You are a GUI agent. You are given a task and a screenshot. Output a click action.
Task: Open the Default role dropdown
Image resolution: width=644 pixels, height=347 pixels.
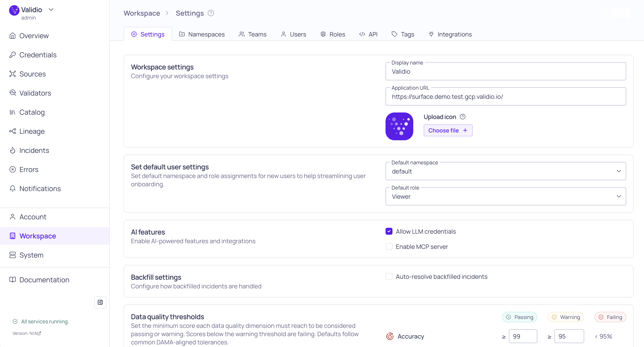click(x=505, y=196)
